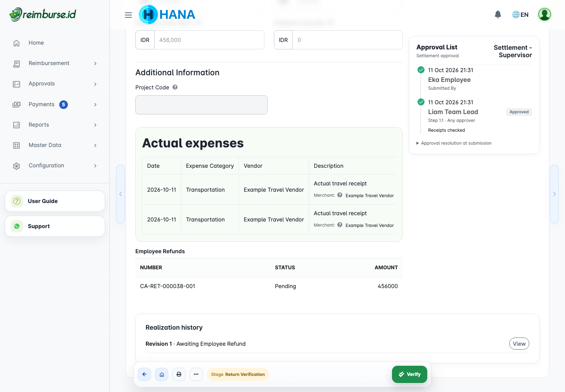The image size is (565, 392).
Task: Click the User Guide question icon
Action: (x=17, y=201)
